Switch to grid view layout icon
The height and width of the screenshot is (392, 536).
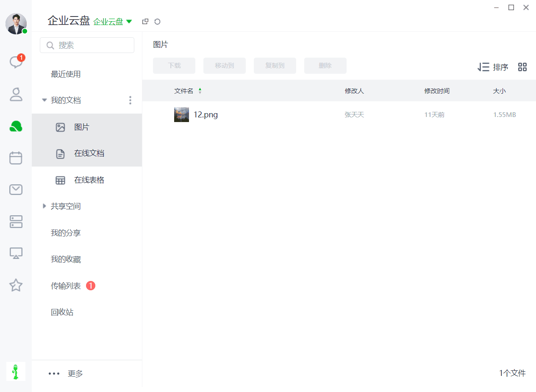[x=522, y=67]
